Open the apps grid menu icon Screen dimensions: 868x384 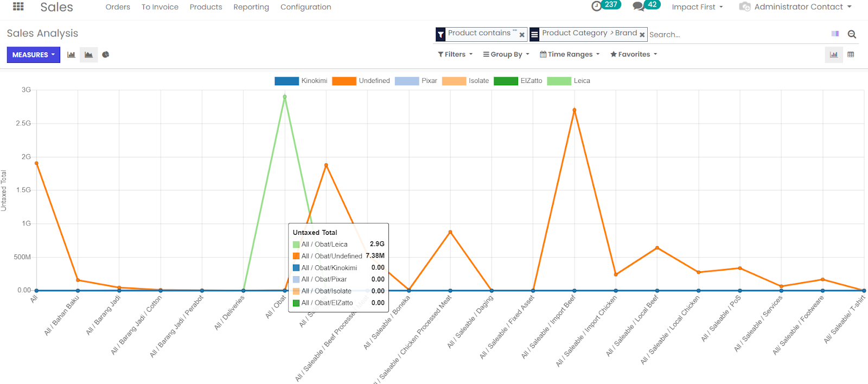(x=18, y=7)
